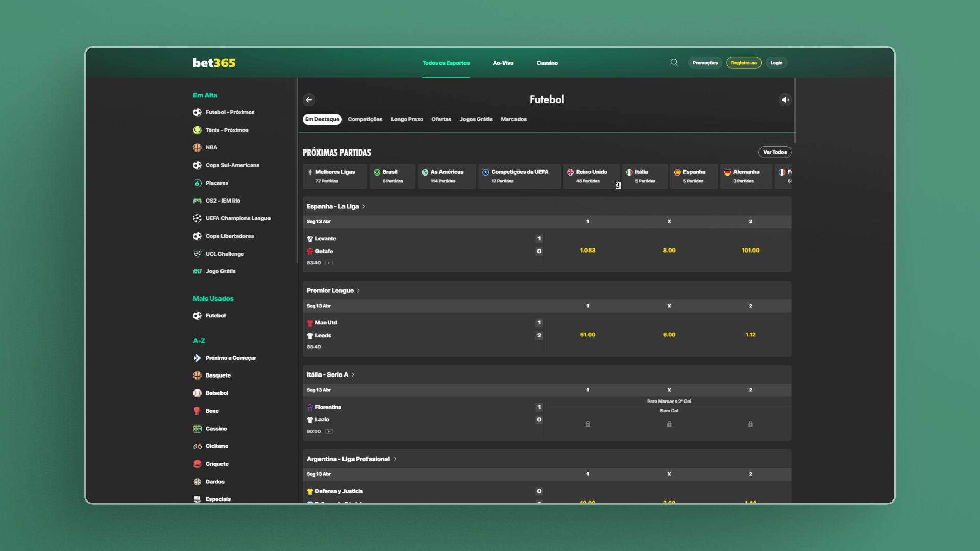Filter by Reino Unido matches

click(591, 177)
